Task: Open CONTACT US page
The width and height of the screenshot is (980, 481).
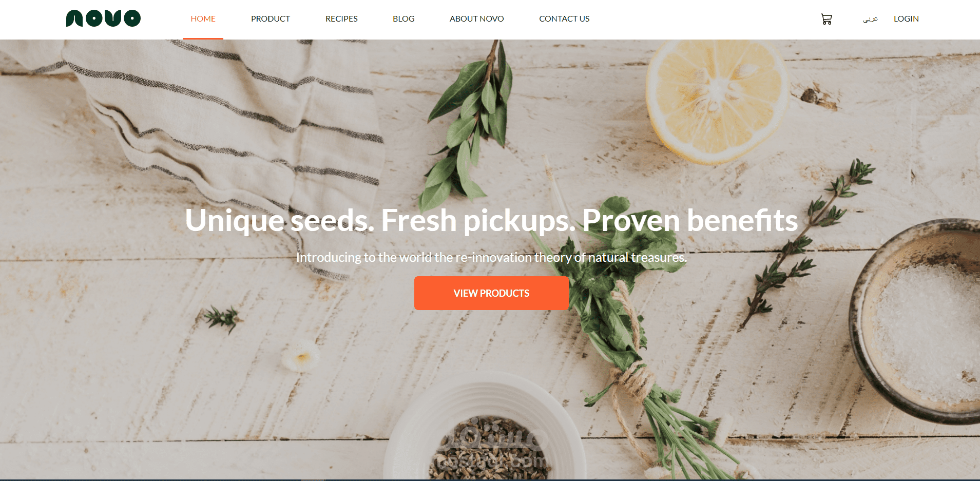Action: coord(564,18)
